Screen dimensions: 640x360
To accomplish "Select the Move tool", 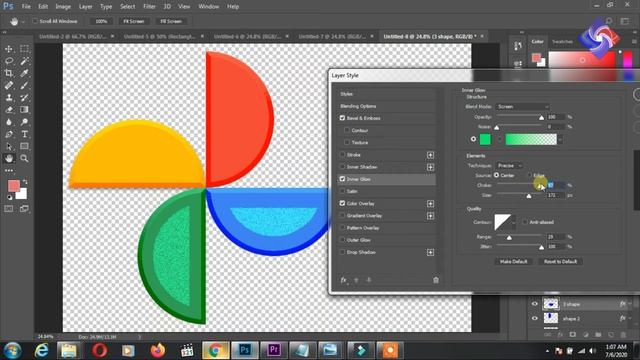I will pyautogui.click(x=9, y=49).
